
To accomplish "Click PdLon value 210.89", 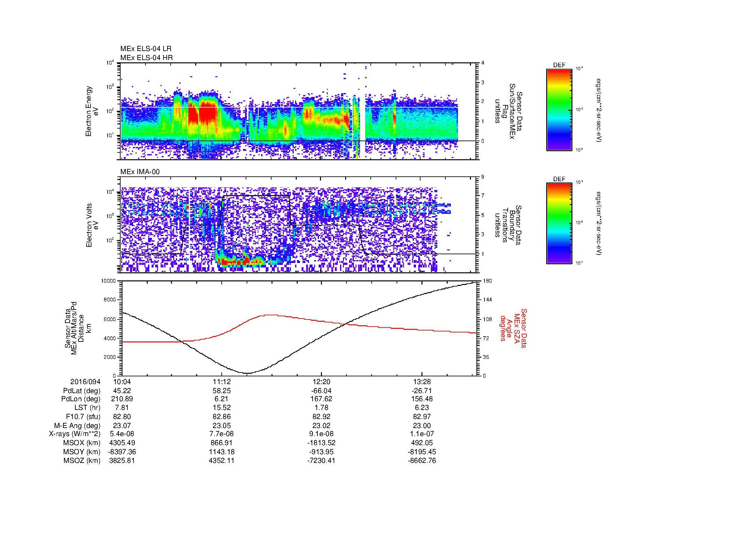I will coord(122,399).
